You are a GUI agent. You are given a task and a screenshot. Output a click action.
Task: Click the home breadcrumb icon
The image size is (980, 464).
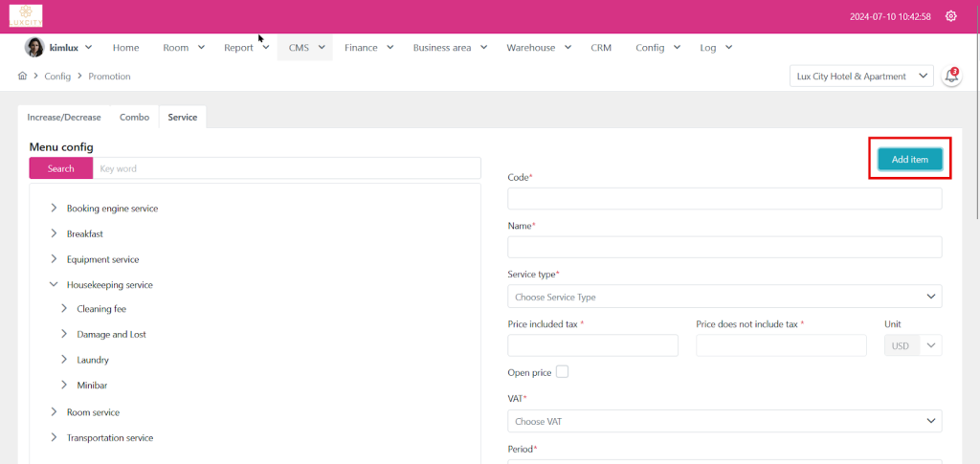pos(23,76)
